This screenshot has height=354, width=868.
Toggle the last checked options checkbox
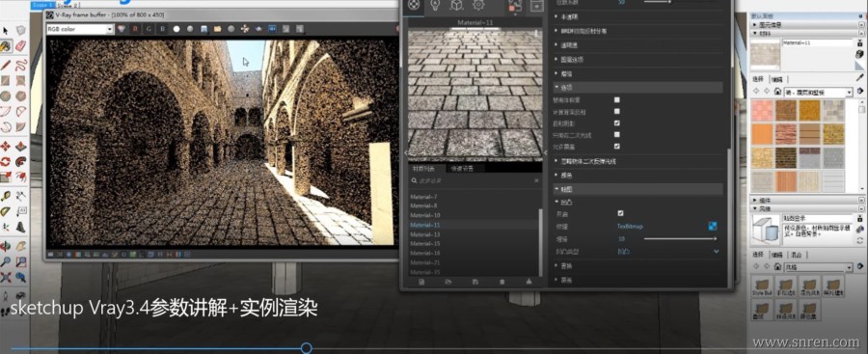point(617,147)
